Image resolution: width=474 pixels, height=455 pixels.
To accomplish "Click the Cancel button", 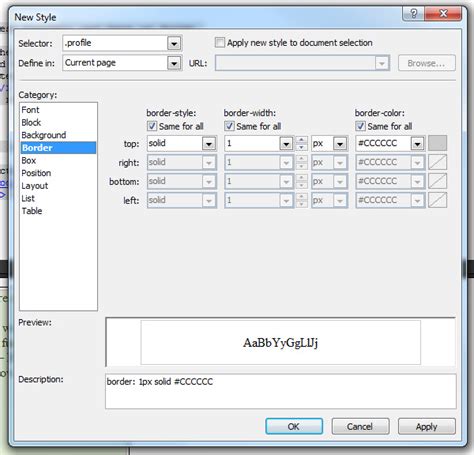I will click(360, 426).
